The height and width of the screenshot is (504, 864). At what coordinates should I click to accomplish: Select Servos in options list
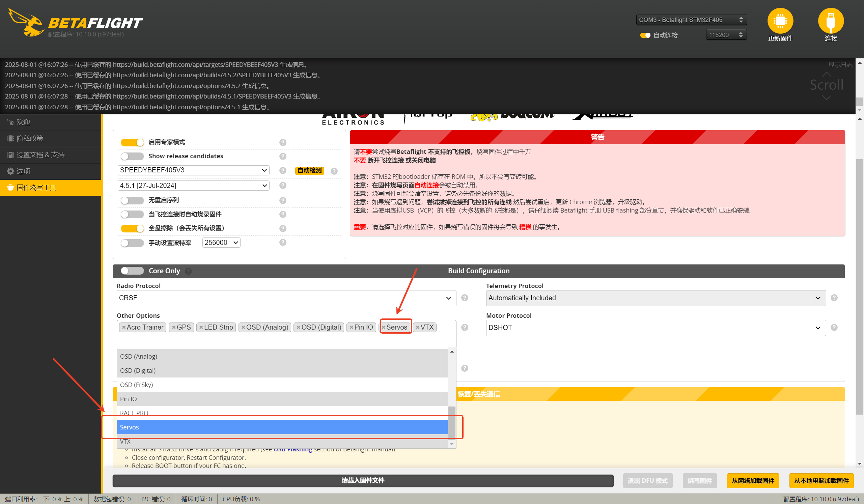[282, 427]
